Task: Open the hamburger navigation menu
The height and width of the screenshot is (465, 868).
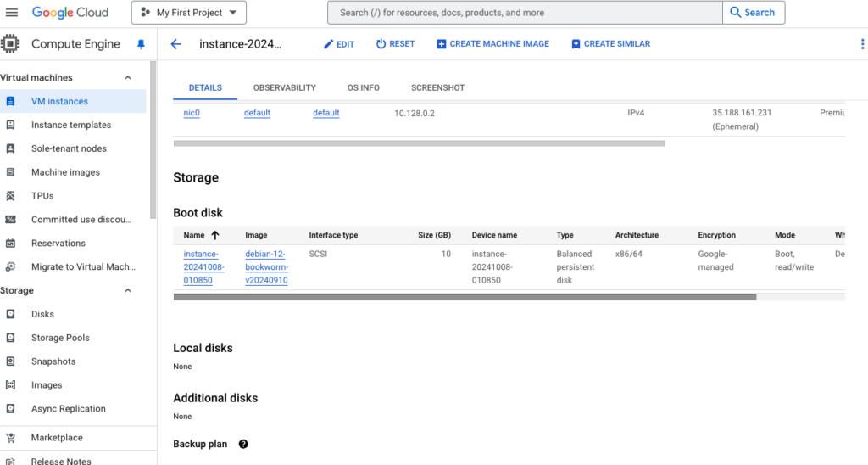Action: coord(11,12)
